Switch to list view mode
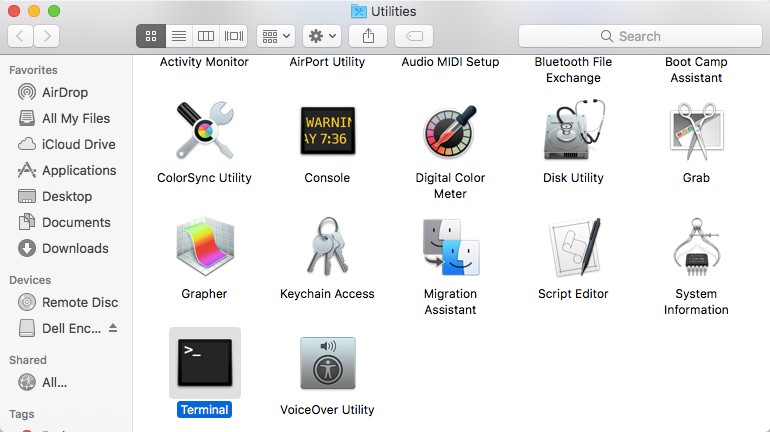This screenshot has height=432, width=770. (179, 36)
